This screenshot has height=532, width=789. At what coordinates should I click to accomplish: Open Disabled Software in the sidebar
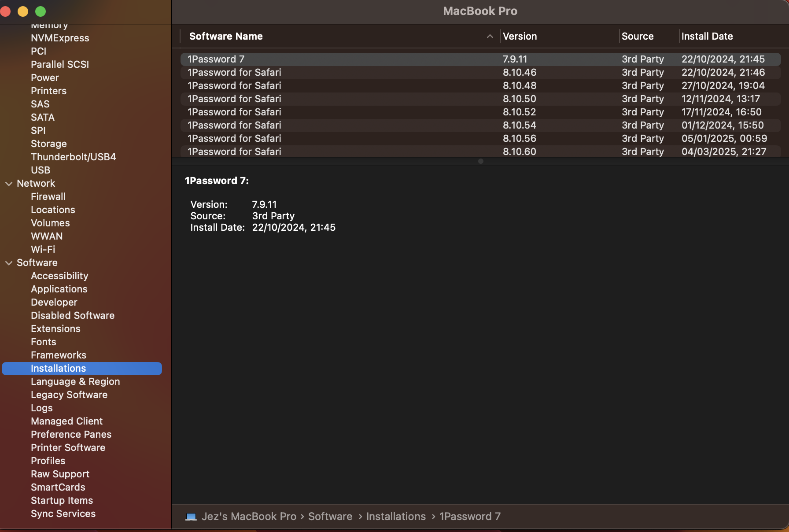(x=73, y=316)
